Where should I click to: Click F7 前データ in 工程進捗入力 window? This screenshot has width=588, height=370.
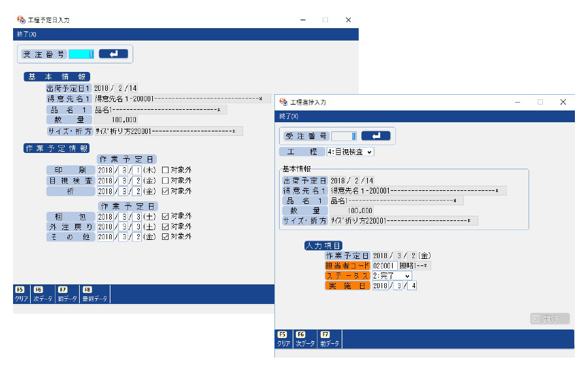click(x=329, y=339)
